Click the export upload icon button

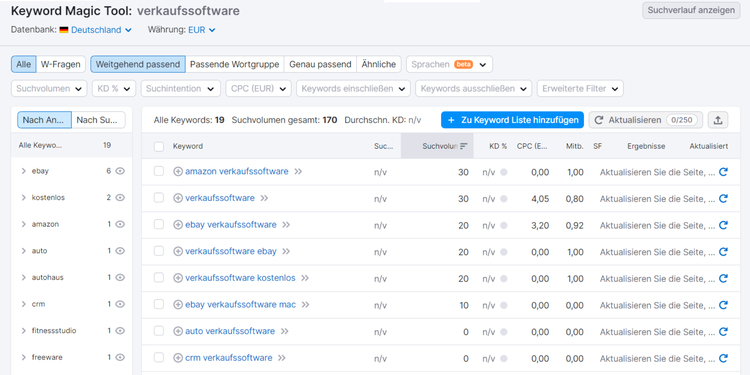717,120
